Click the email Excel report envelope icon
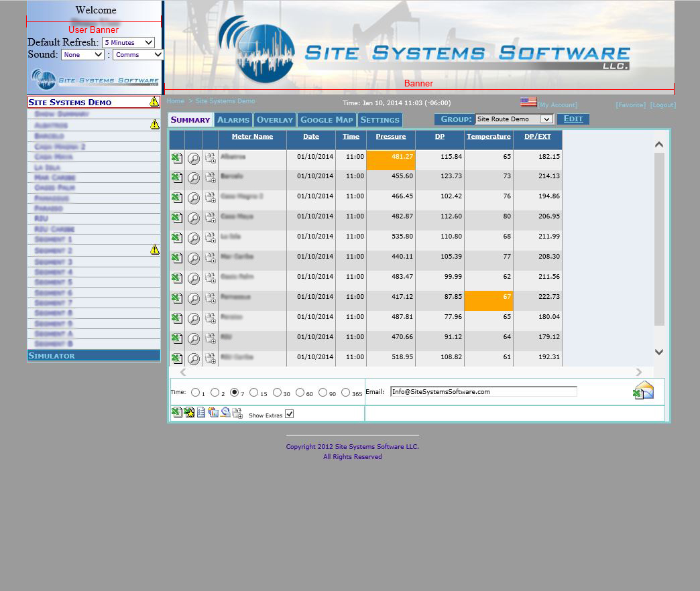 [643, 390]
